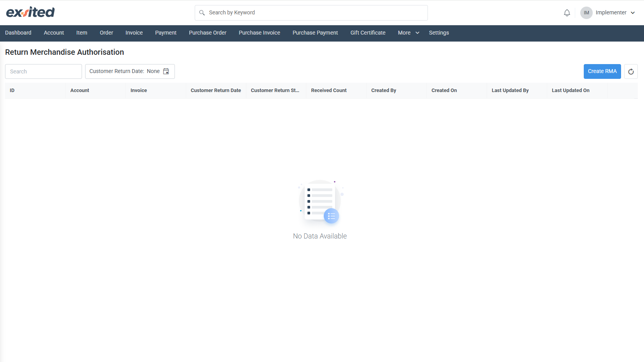Open the notifications bell
644x362 pixels.
(567, 13)
